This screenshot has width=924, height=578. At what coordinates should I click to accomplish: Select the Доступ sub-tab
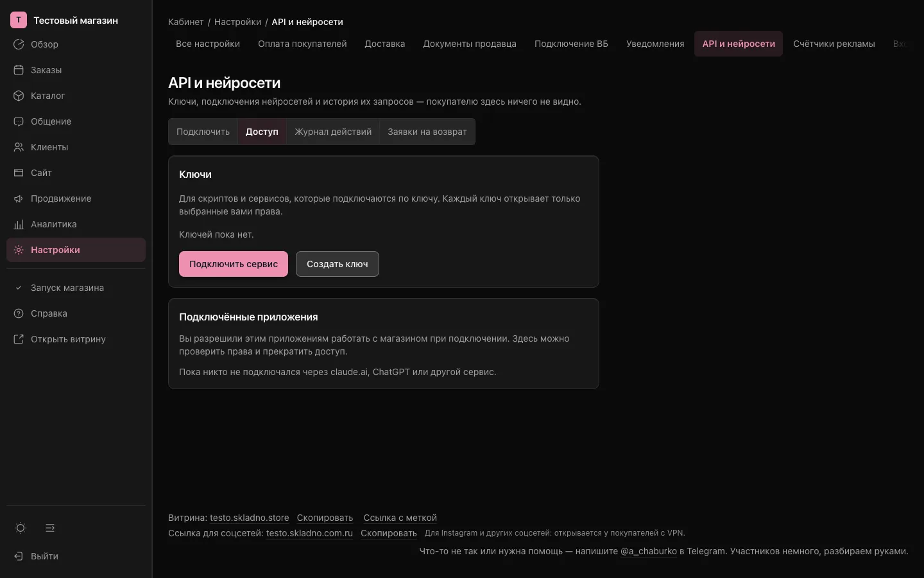coord(262,132)
